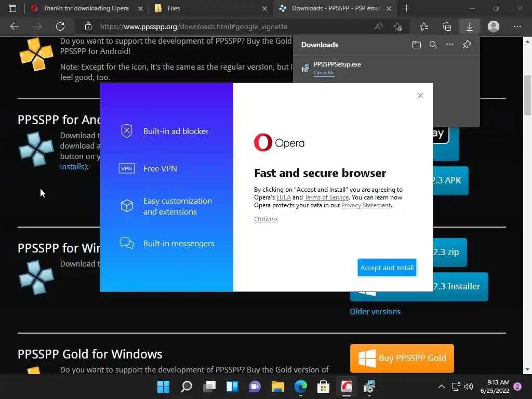Add this page to favorites

[397, 26]
